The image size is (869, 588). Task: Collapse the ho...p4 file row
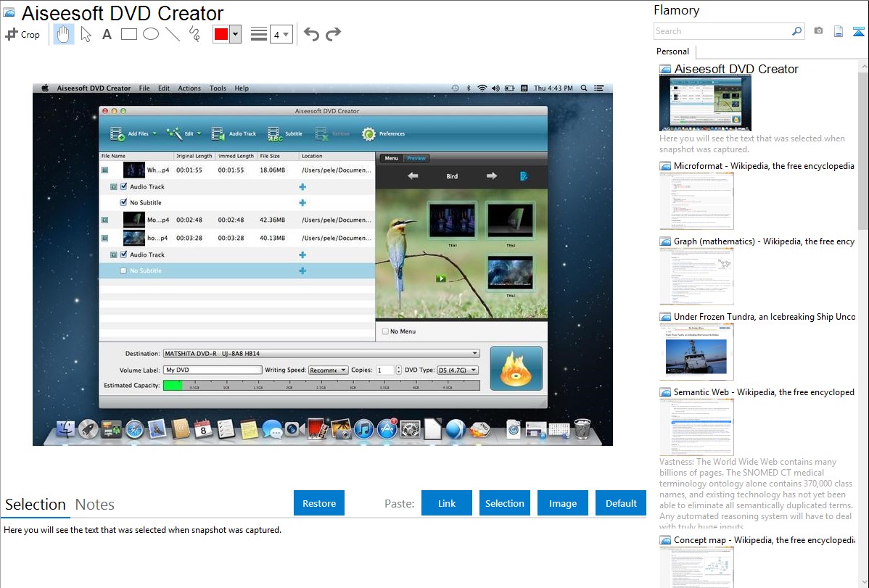point(104,239)
